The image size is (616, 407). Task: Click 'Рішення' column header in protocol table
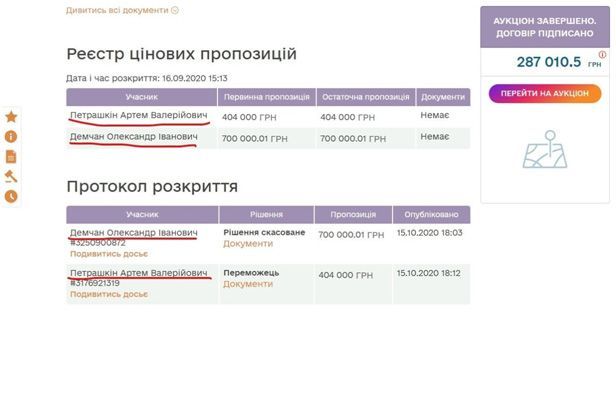[x=266, y=214]
